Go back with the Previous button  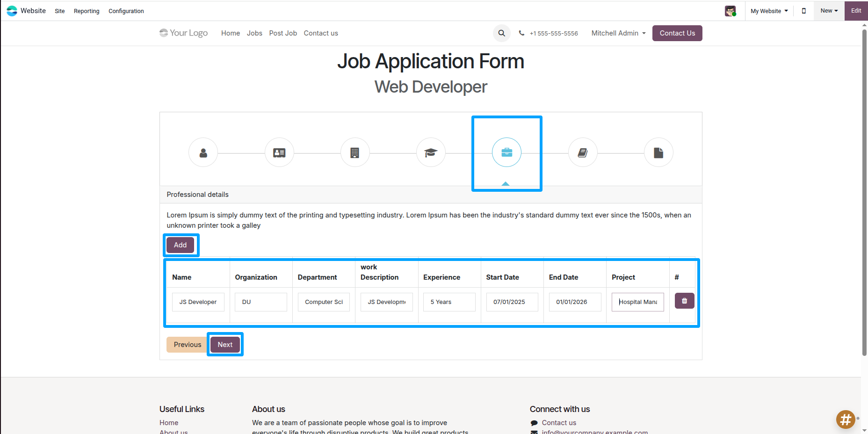tap(188, 345)
